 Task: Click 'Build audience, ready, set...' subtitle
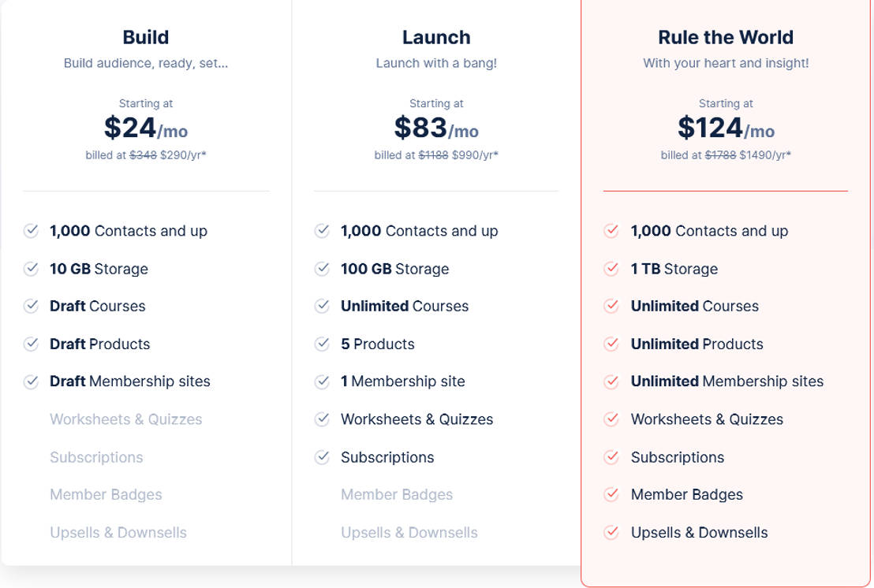(x=146, y=63)
